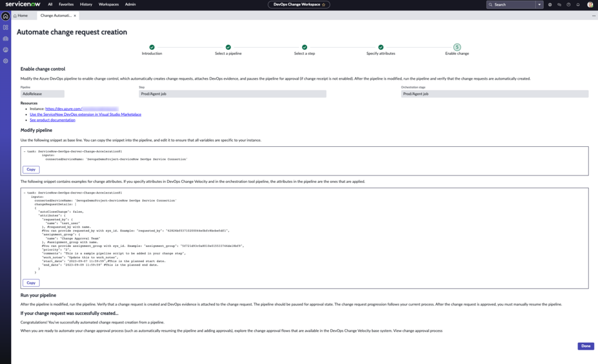Click the Orchestration stage field
Screen dimensions: 598x364
[495, 94]
